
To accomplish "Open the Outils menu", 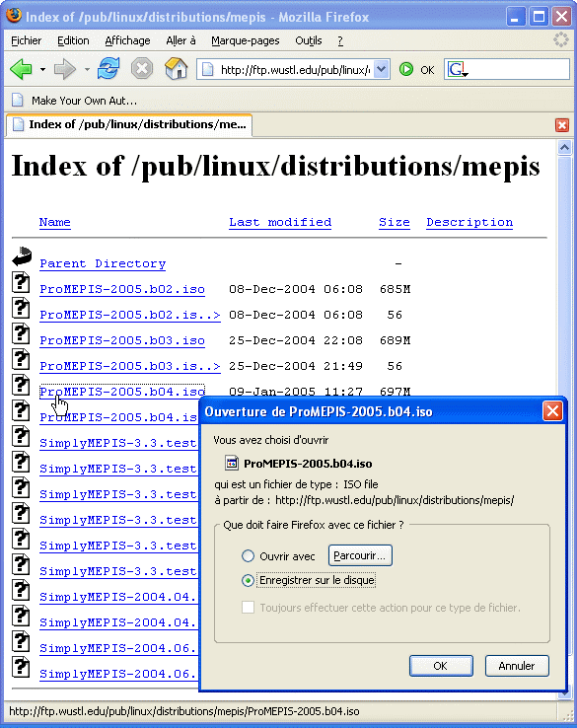I will 309,40.
